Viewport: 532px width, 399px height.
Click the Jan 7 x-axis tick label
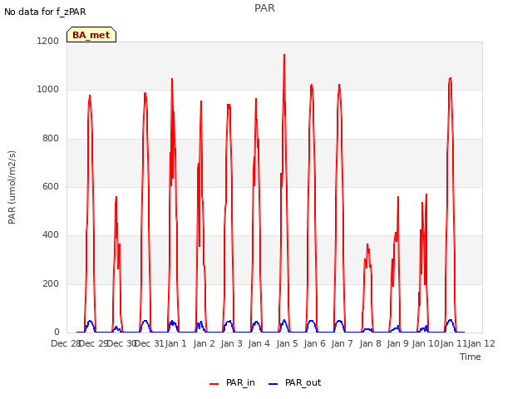coord(342,343)
